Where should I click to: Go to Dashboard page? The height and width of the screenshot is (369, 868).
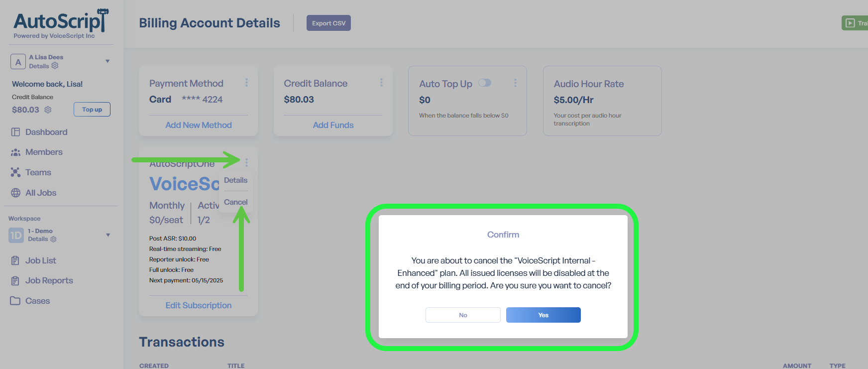[46, 132]
